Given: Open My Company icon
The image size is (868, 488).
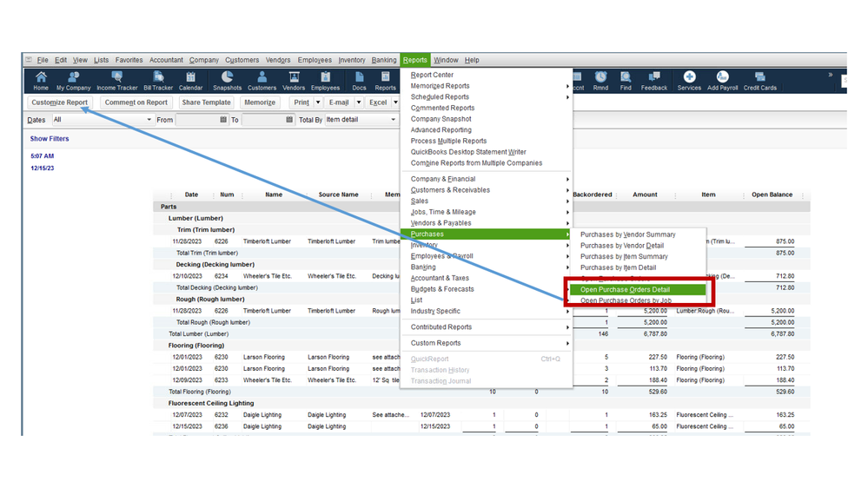Looking at the screenshot, I should click(x=73, y=81).
